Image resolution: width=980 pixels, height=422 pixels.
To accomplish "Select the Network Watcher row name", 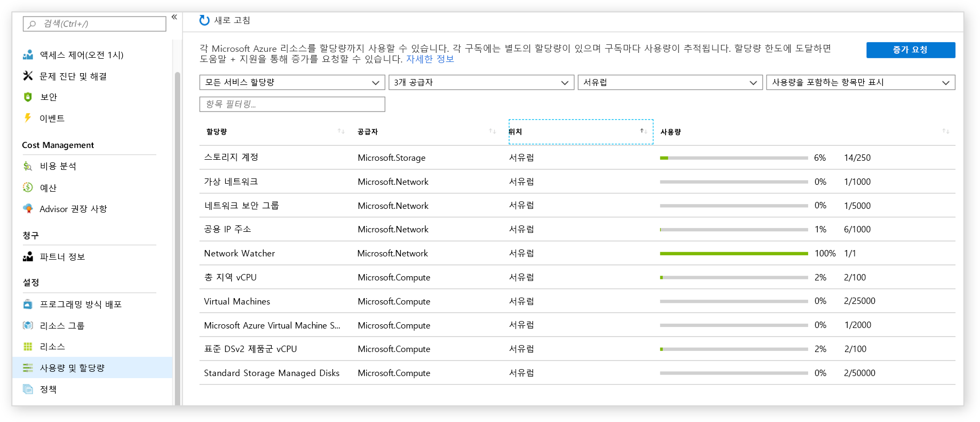I will click(239, 253).
